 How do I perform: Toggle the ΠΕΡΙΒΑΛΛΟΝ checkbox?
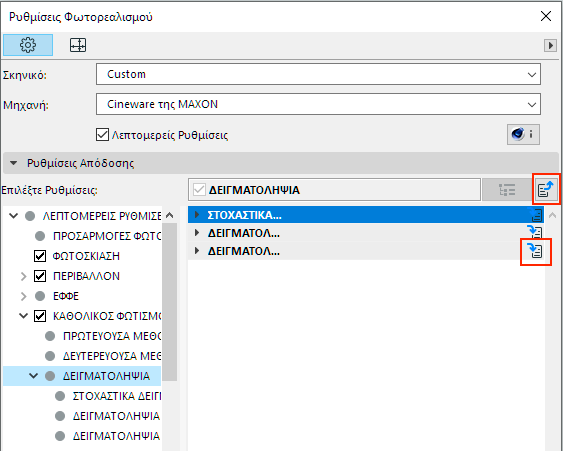pyautogui.click(x=40, y=276)
